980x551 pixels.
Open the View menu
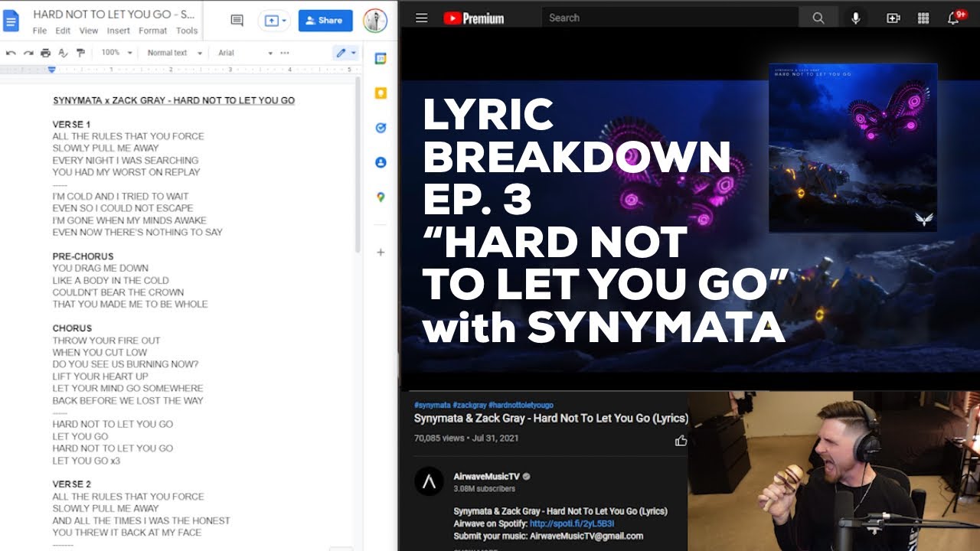pyautogui.click(x=89, y=31)
